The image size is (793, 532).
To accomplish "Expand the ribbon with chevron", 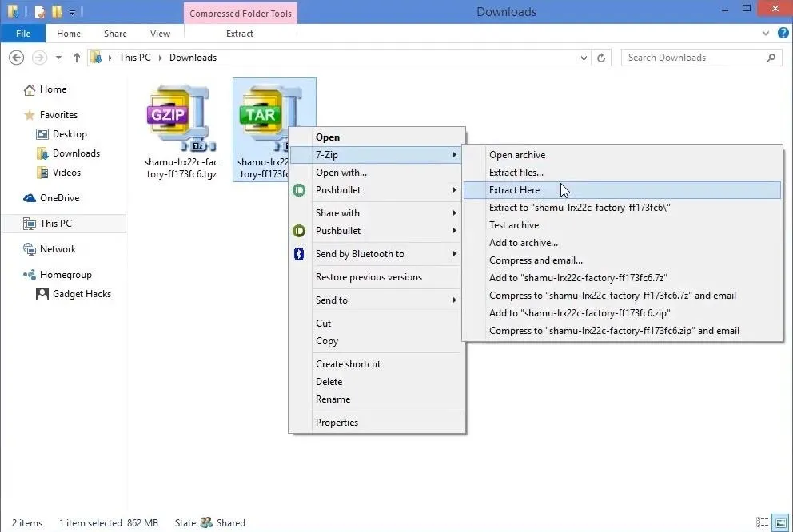I will coord(765,34).
